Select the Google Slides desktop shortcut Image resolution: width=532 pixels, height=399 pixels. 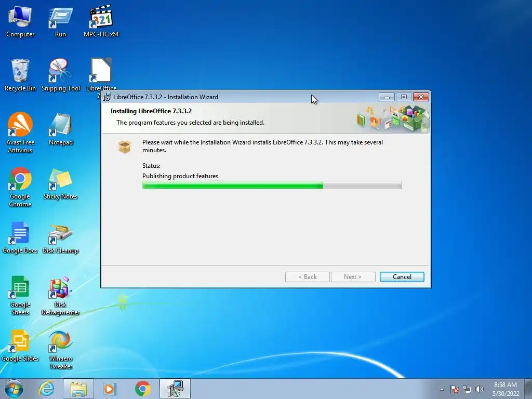tap(20, 346)
